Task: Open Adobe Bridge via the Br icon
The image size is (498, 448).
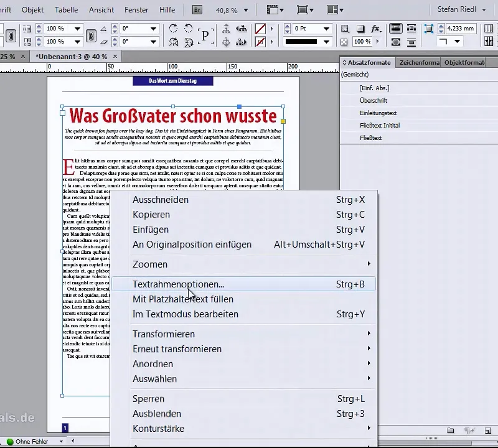Action: tap(197, 10)
